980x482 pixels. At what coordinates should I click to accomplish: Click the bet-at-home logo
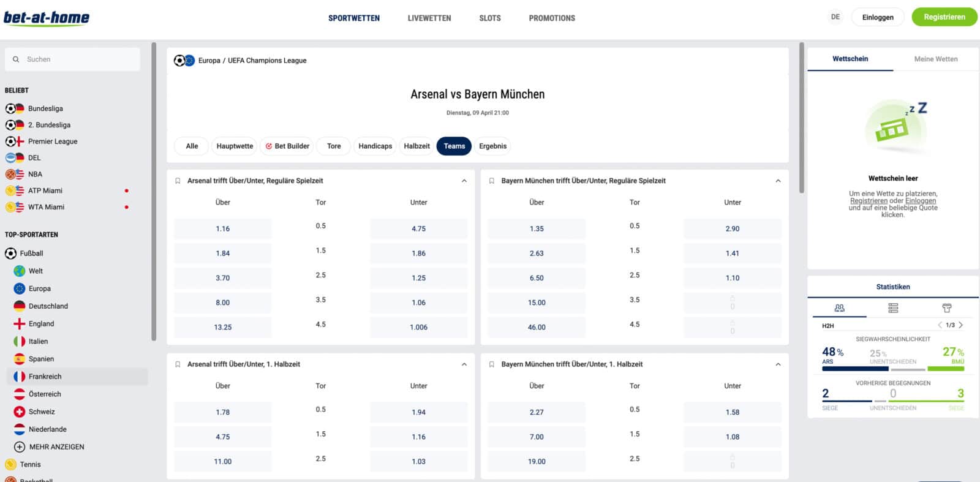coord(47,18)
